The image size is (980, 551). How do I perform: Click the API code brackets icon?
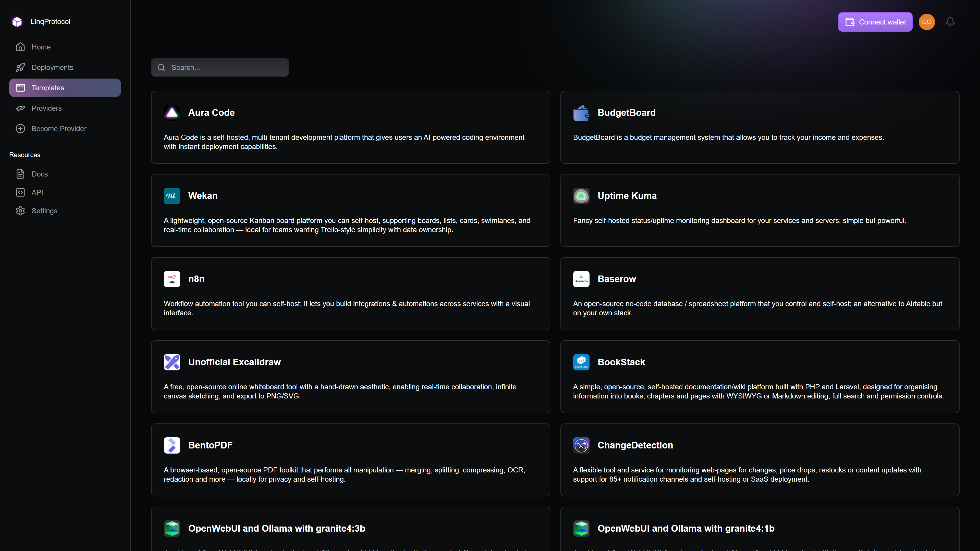pyautogui.click(x=20, y=192)
